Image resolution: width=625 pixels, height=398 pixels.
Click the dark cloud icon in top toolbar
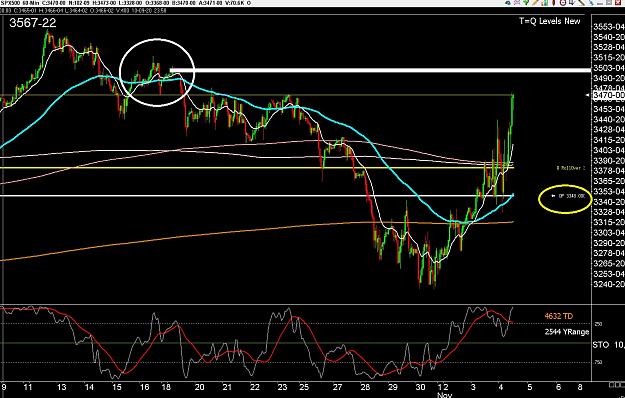point(508,3)
